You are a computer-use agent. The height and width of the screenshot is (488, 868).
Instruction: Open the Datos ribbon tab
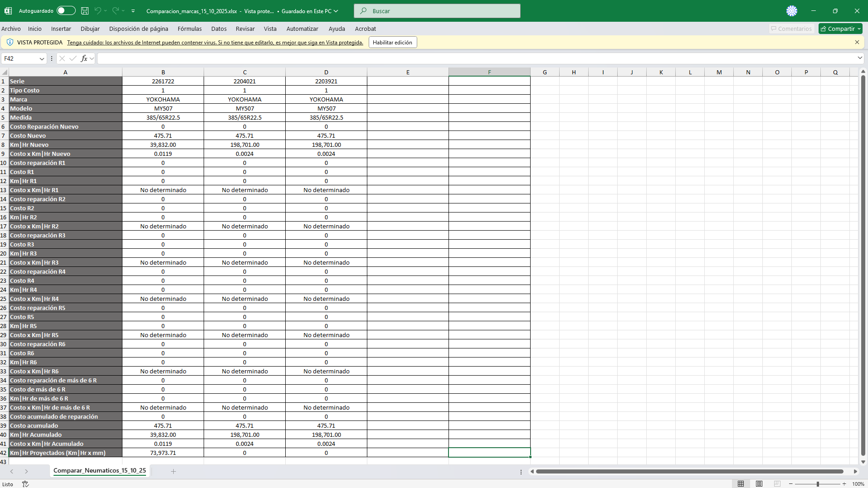219,29
